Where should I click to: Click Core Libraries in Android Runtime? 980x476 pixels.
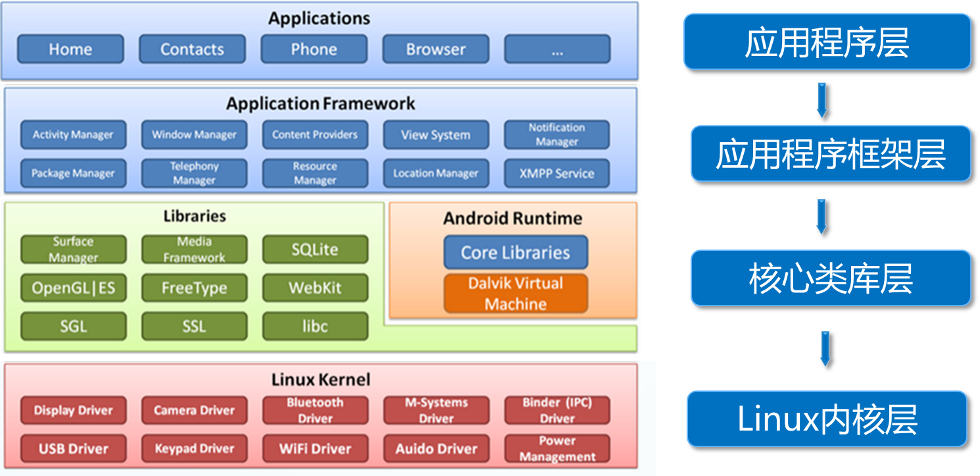pyautogui.click(x=516, y=253)
